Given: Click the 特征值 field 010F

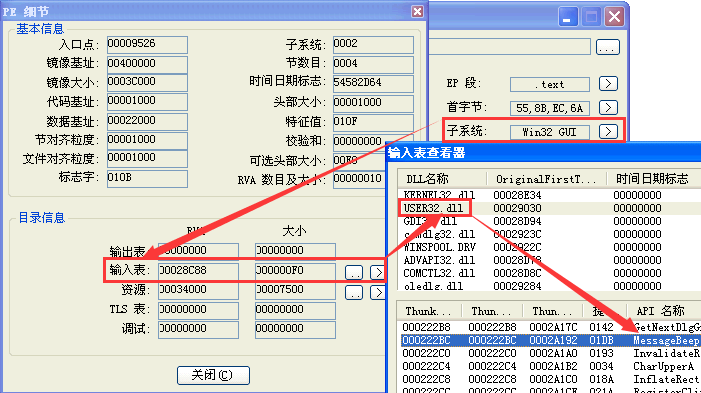Looking at the screenshot, I should point(373,123).
